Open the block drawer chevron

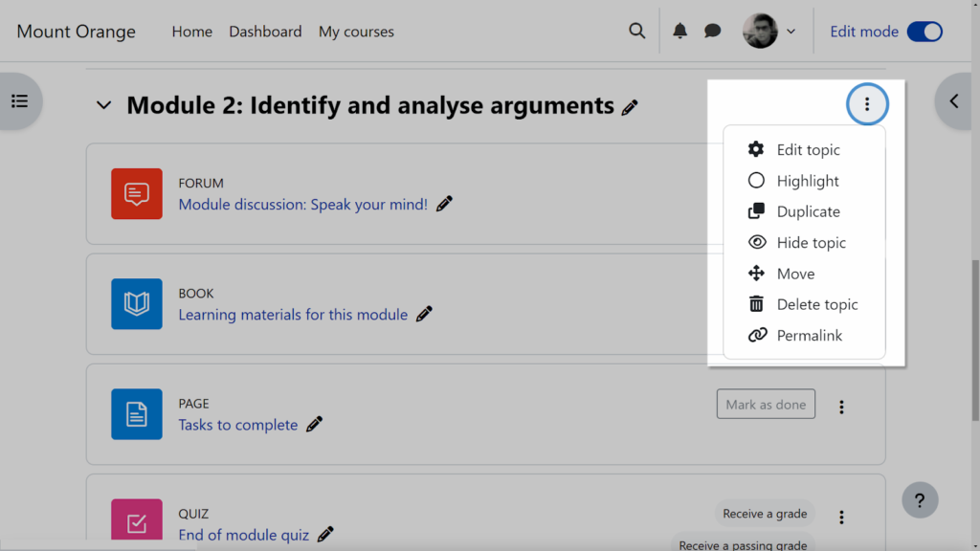[x=953, y=101]
